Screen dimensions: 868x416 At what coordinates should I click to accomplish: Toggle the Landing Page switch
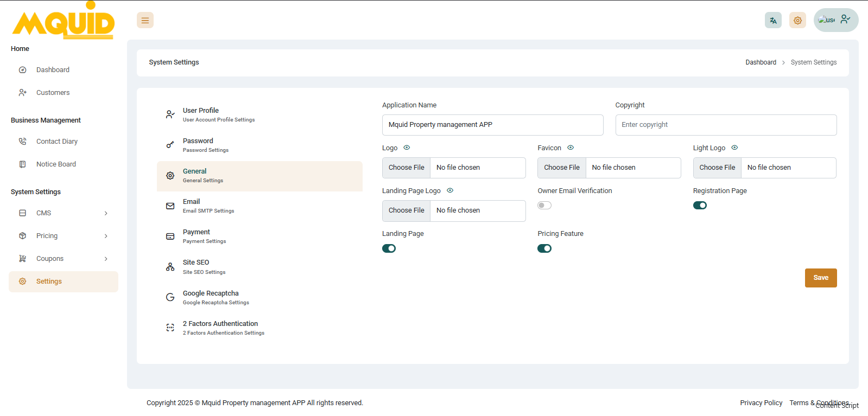click(389, 248)
